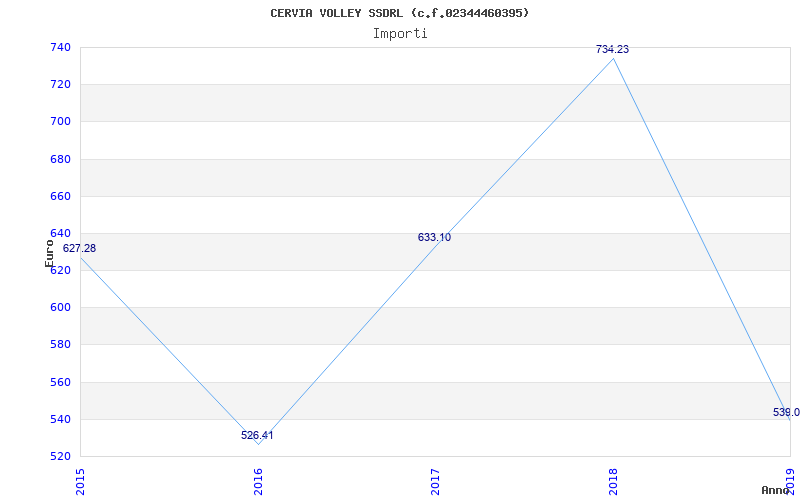The height and width of the screenshot is (500, 800).
Task: Select the 2016 x-axis year label
Action: (258, 479)
